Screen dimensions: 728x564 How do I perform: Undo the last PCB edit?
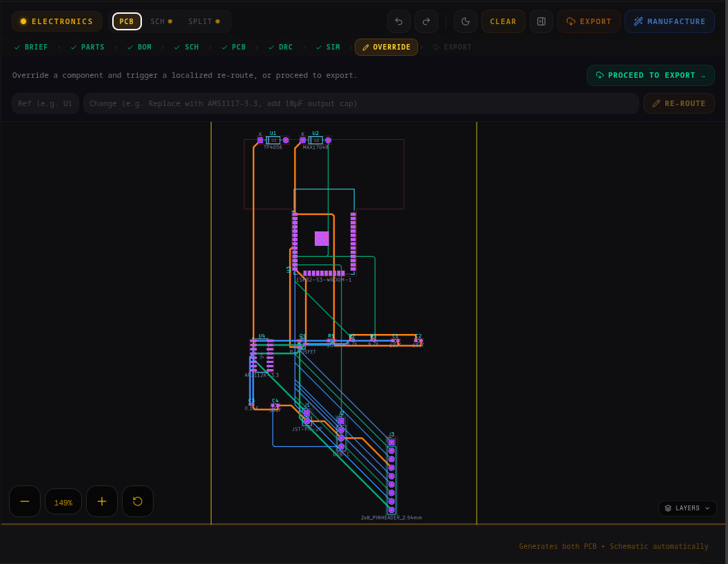[398, 21]
